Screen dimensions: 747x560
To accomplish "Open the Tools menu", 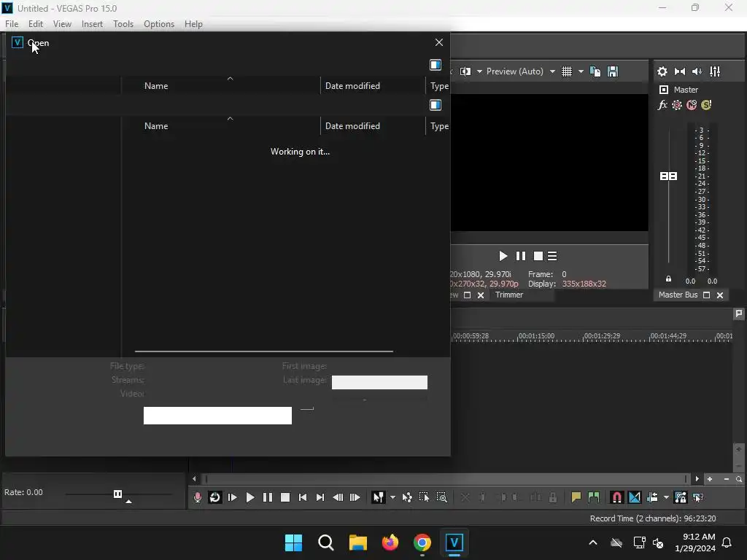I will [x=123, y=24].
